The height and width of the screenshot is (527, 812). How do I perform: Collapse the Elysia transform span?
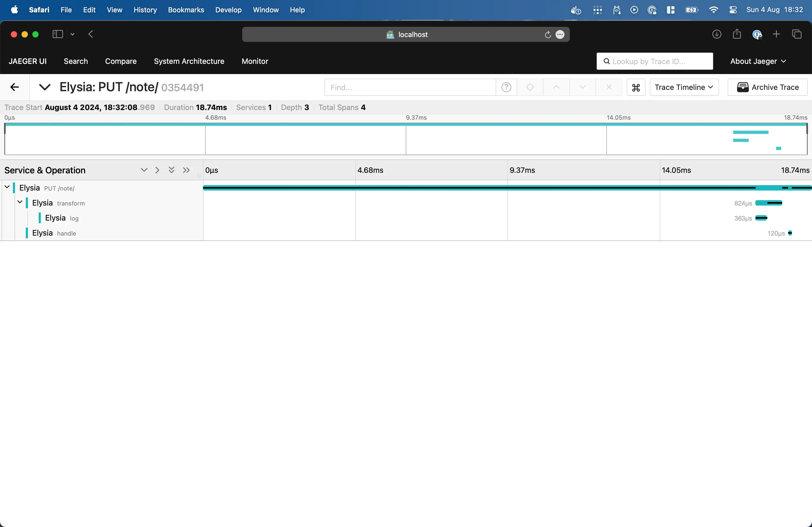(x=20, y=202)
